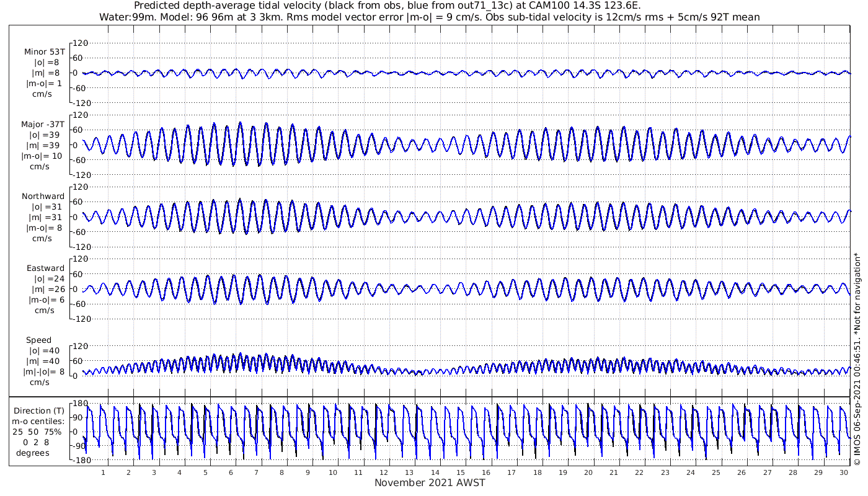Click day 15 on the date axis

pyautogui.click(x=461, y=472)
